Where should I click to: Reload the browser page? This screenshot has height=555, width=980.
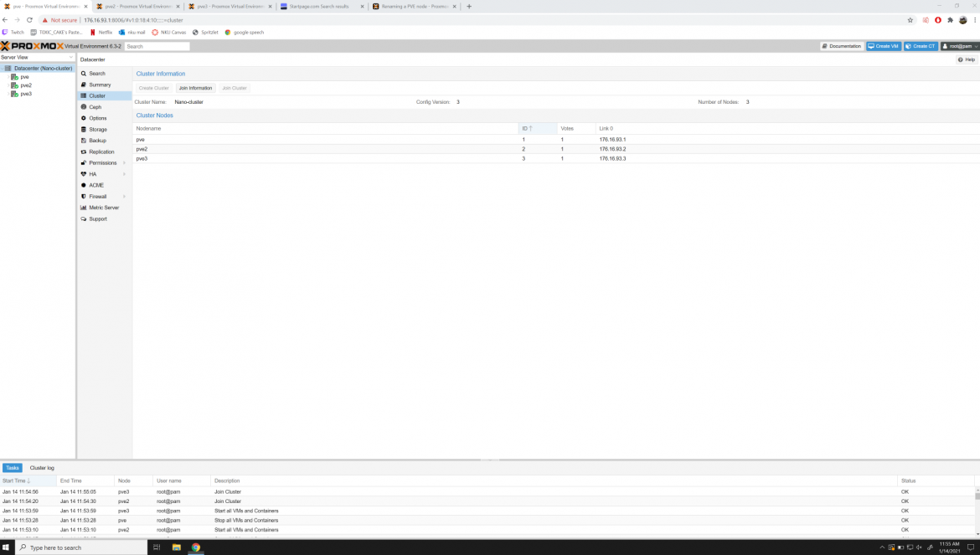[x=29, y=20]
